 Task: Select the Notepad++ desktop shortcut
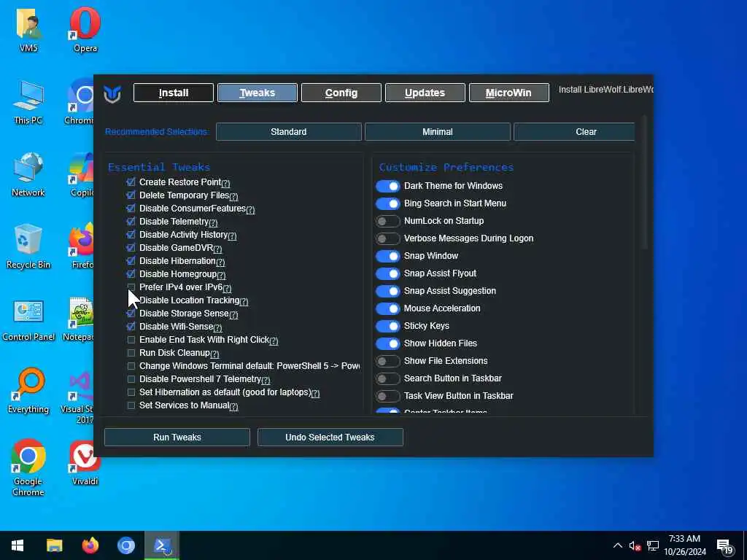79,319
